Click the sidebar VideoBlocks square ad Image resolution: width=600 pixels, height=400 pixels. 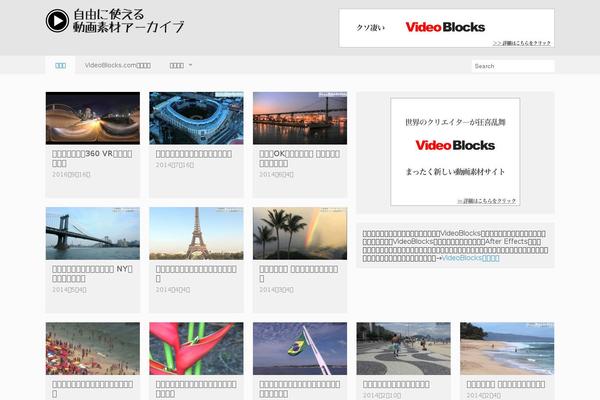point(455,152)
